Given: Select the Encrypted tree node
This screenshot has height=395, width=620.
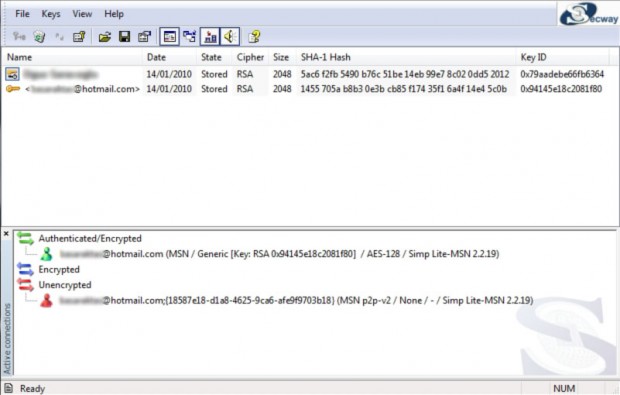Looking at the screenshot, I should tap(59, 269).
